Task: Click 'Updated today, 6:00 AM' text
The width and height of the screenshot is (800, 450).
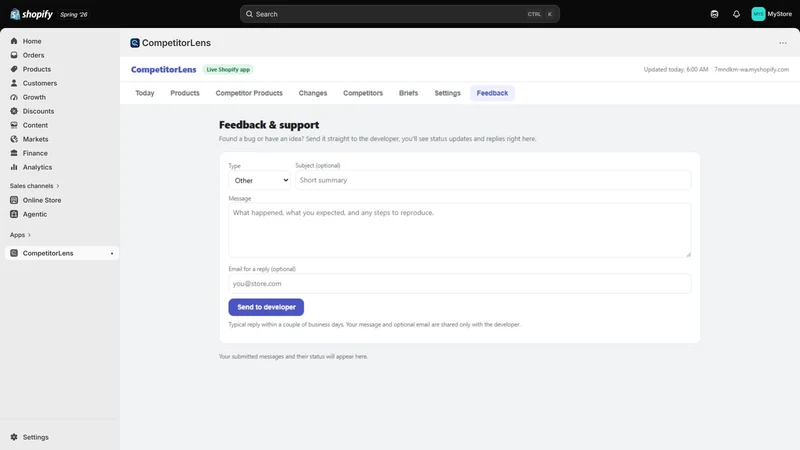Action: click(x=676, y=69)
